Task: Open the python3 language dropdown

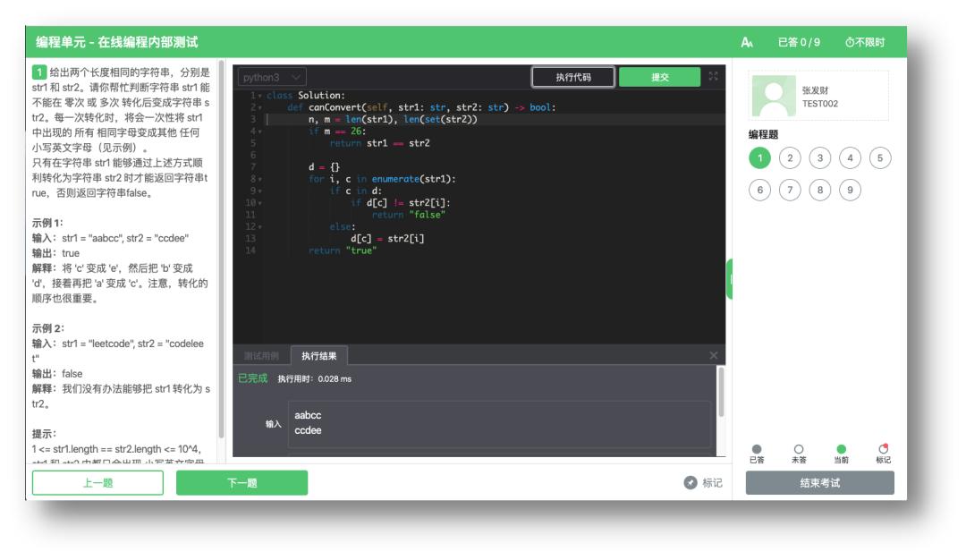Action: coord(272,77)
